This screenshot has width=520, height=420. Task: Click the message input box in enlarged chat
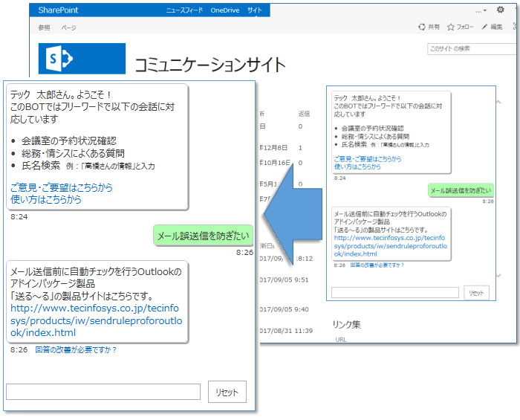pyautogui.click(x=103, y=392)
